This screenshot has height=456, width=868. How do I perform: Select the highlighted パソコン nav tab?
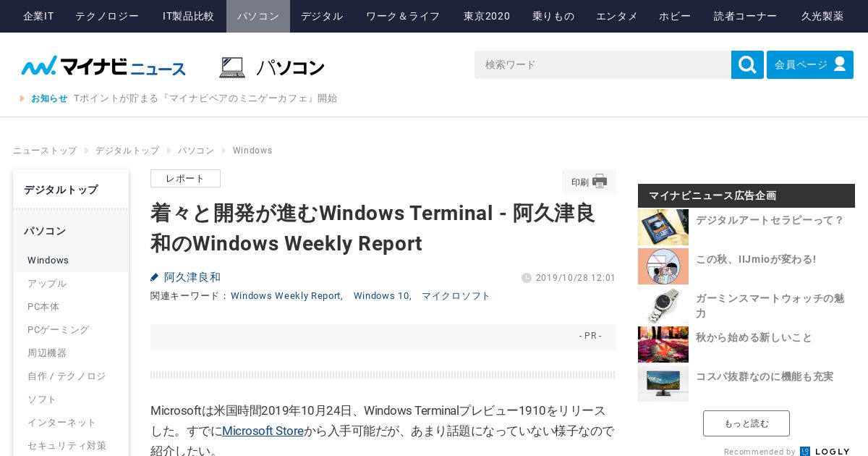[258, 16]
